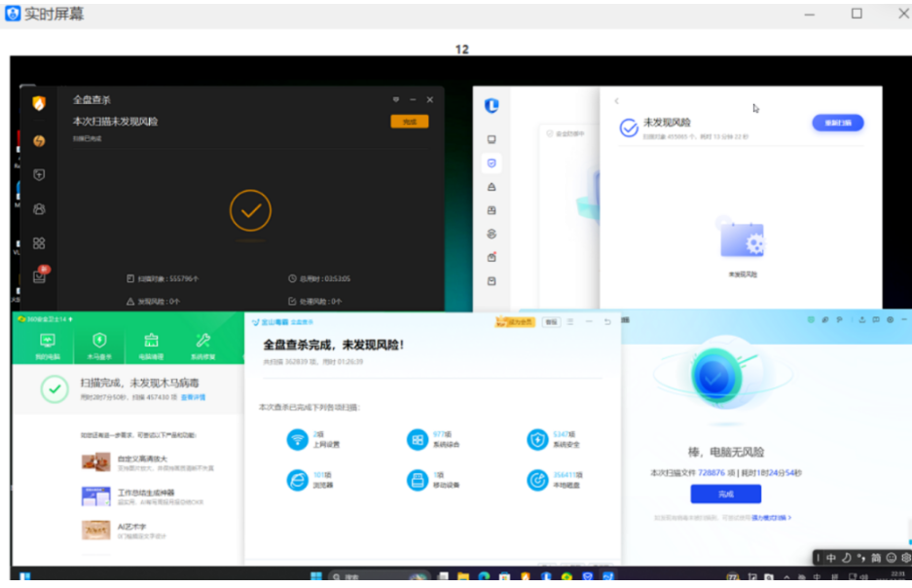
Task: Open the hamburger menu in 金山毒霸 title bar
Action: point(570,321)
